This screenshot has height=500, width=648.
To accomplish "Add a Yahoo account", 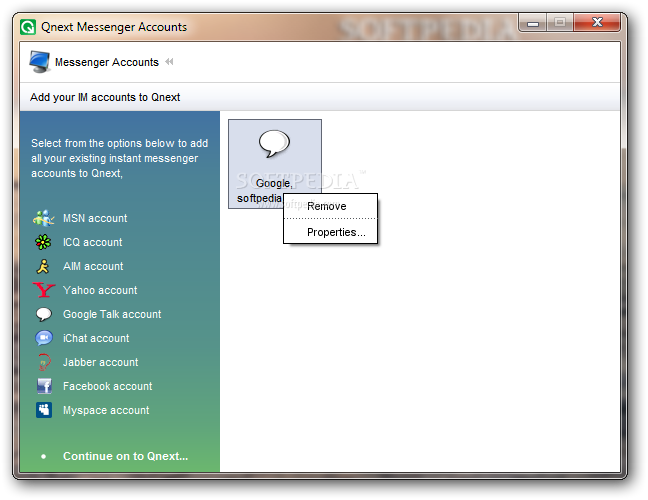I will pos(100,290).
